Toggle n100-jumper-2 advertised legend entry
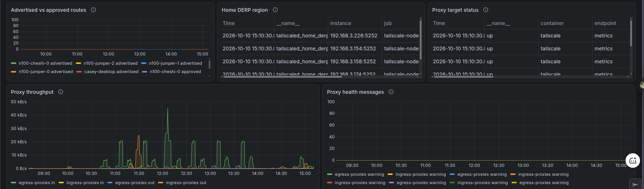The image size is (644, 189). click(111, 63)
